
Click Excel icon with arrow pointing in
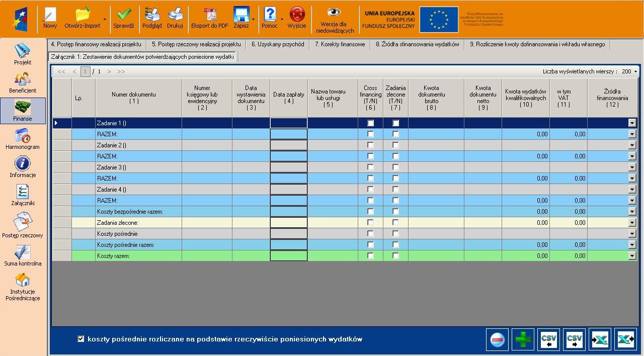pos(600,339)
